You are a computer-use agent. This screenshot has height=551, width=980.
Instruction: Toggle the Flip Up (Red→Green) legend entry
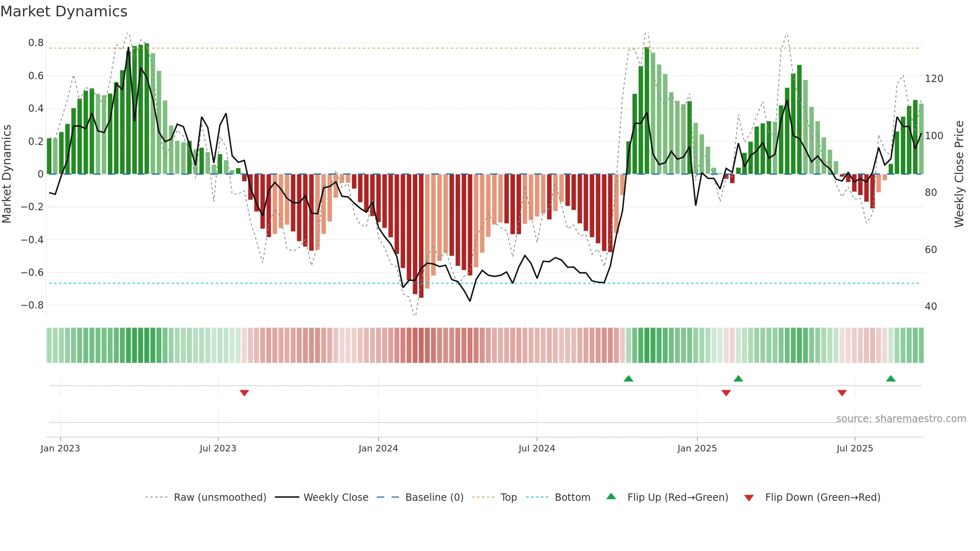point(667,497)
